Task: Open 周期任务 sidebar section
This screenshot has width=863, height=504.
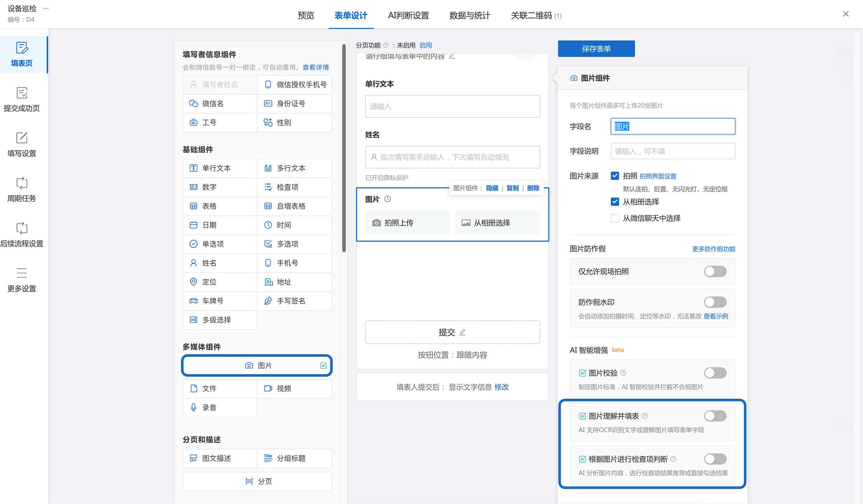Action: pyautogui.click(x=22, y=189)
